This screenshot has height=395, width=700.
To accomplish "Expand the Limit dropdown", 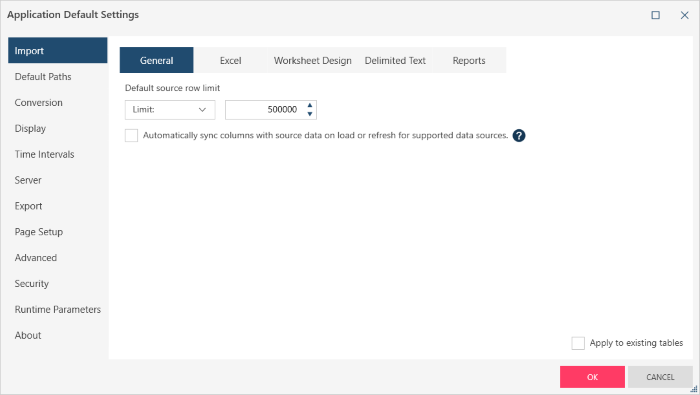I will coord(170,110).
